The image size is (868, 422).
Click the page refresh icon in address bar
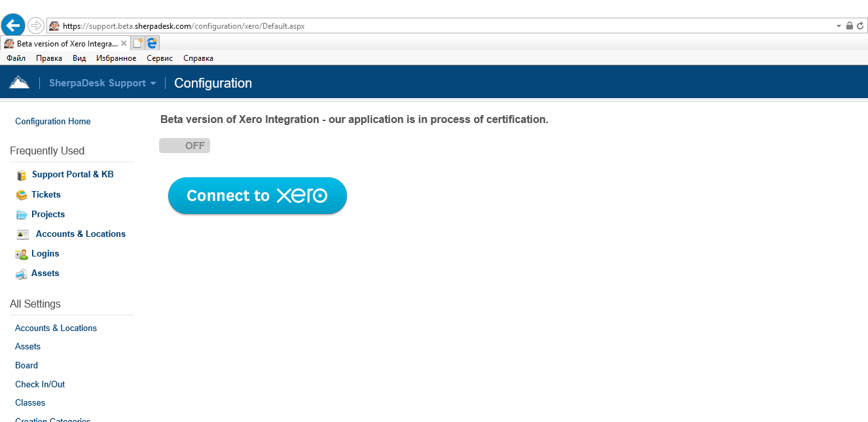coord(860,26)
